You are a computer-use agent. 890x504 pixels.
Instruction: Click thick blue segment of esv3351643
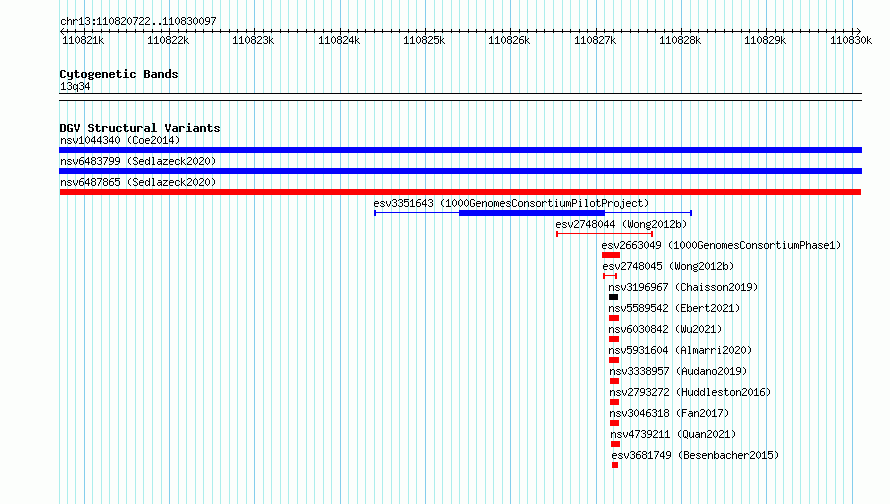click(532, 213)
